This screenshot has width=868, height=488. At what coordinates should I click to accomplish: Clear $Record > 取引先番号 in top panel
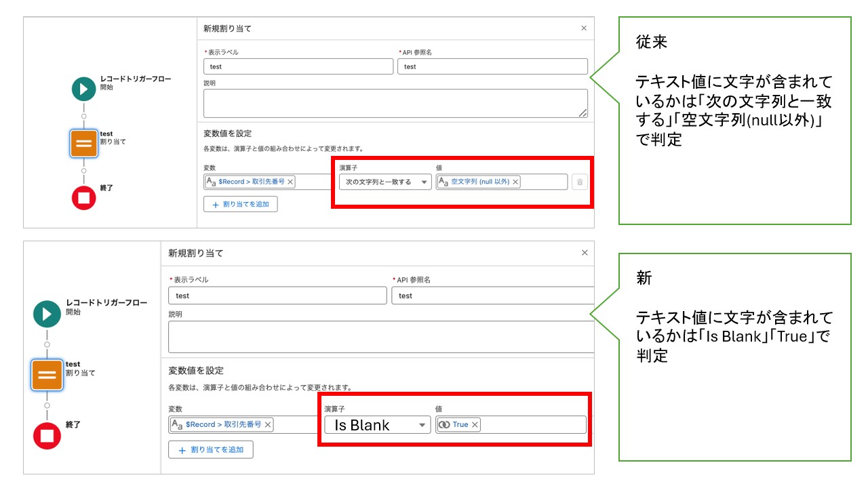pos(290,182)
